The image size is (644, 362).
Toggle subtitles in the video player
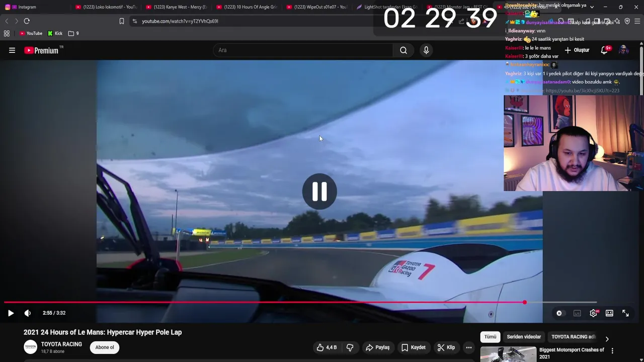pos(577,313)
